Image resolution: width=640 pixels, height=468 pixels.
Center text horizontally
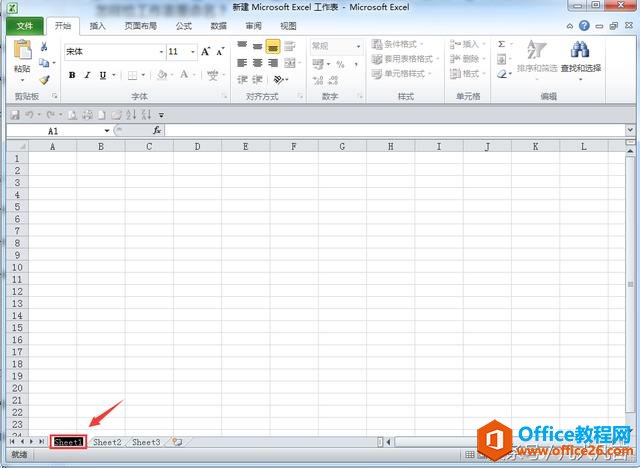(x=257, y=63)
